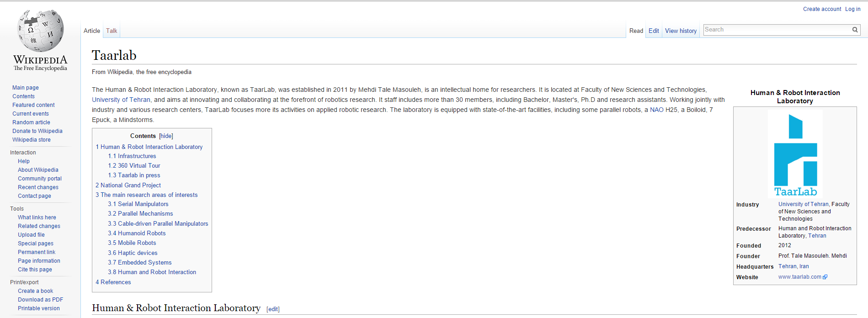The image size is (868, 318).
Task: Visit www.taarlab.com website link
Action: (800, 277)
